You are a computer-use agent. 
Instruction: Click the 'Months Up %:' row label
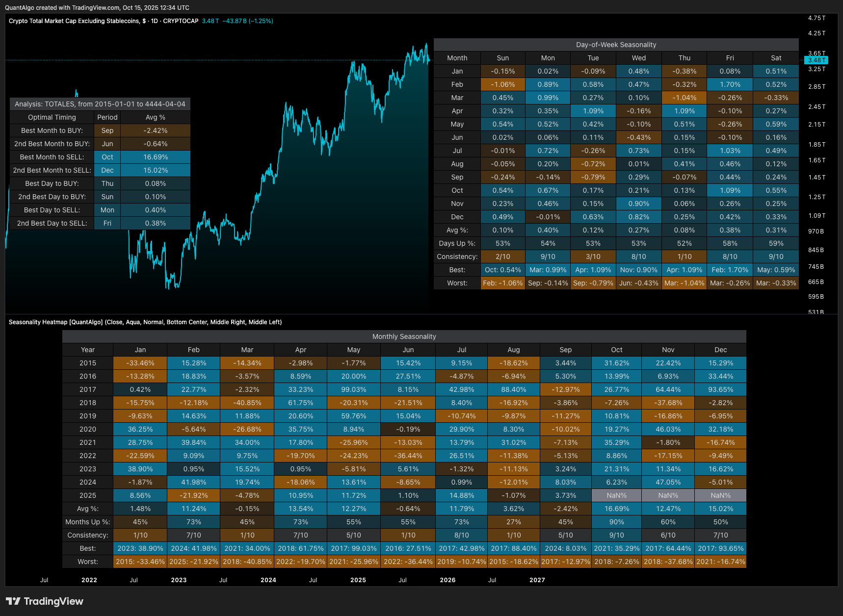88,522
